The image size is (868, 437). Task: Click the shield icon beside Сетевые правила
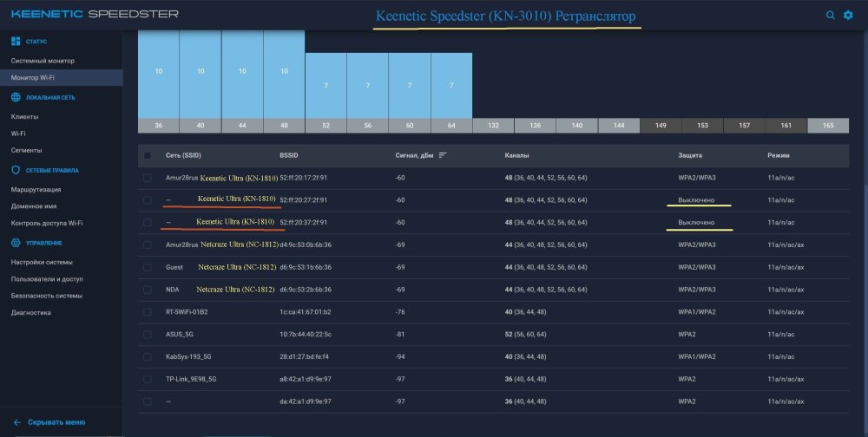click(x=16, y=170)
